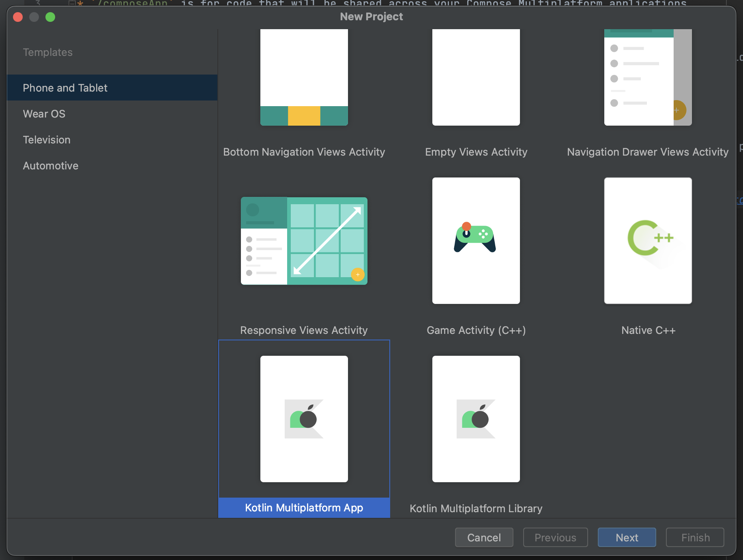Select the Kotlin Multiplatform Library template

(476, 419)
